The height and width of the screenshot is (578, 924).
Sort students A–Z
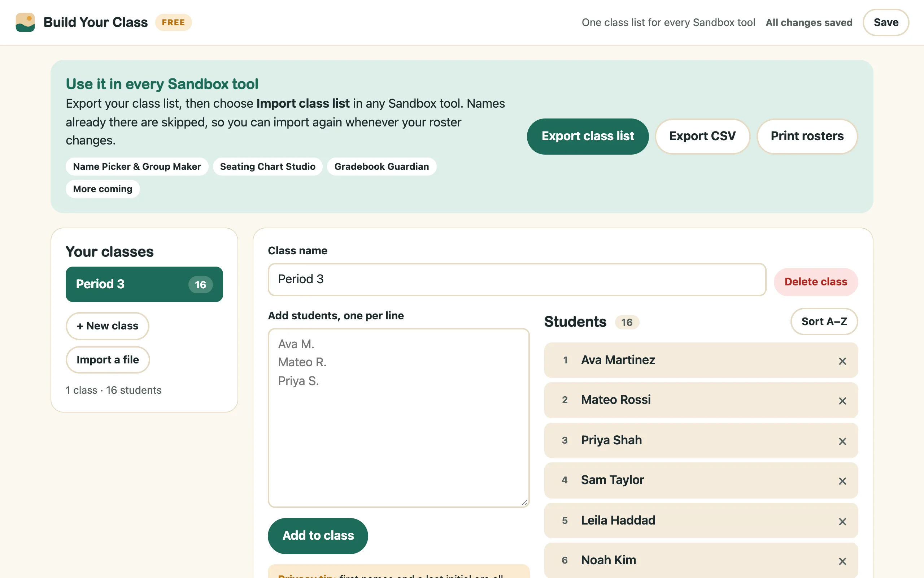point(824,322)
